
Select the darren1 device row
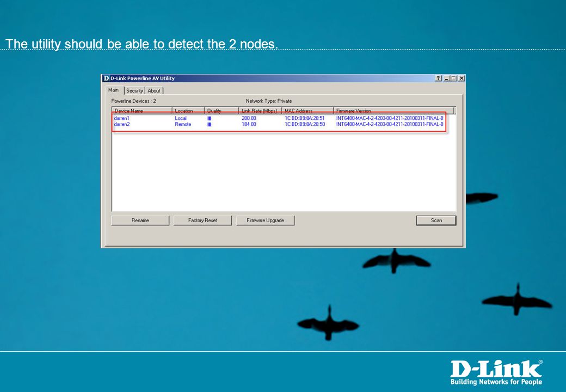[x=279, y=118]
